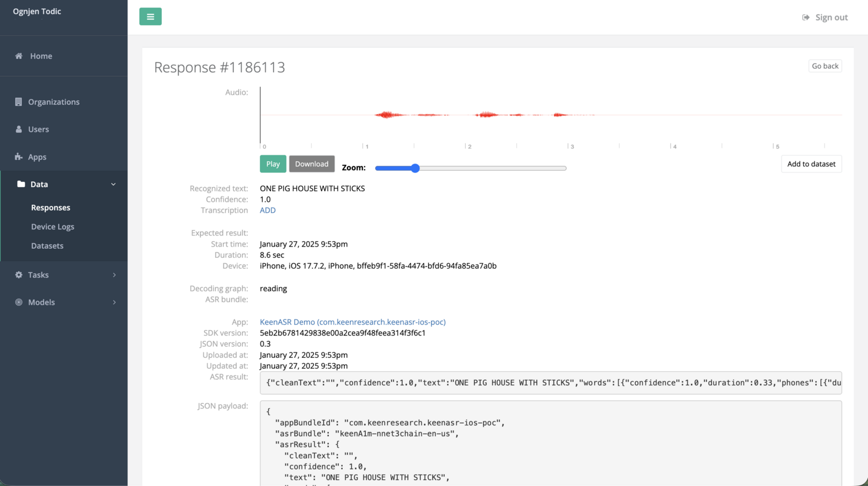Image resolution: width=868 pixels, height=486 pixels.
Task: Open the Device Logs page
Action: (52, 227)
